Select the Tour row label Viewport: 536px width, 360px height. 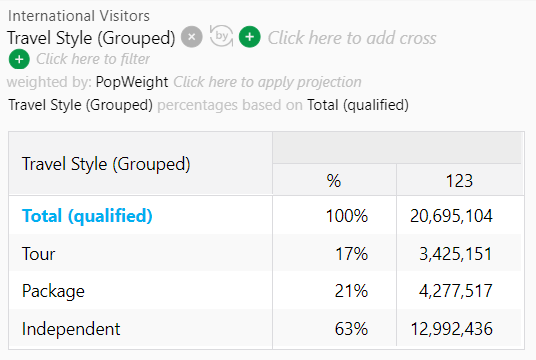[x=38, y=254]
